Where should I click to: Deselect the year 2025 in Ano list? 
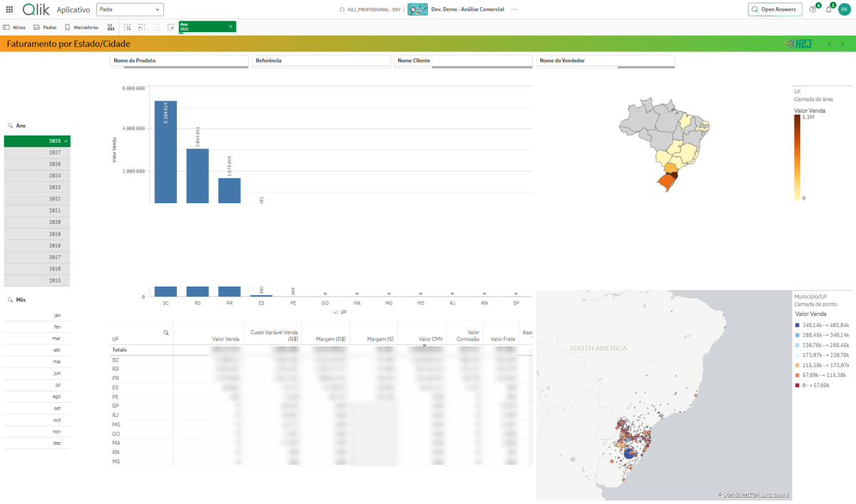point(37,141)
